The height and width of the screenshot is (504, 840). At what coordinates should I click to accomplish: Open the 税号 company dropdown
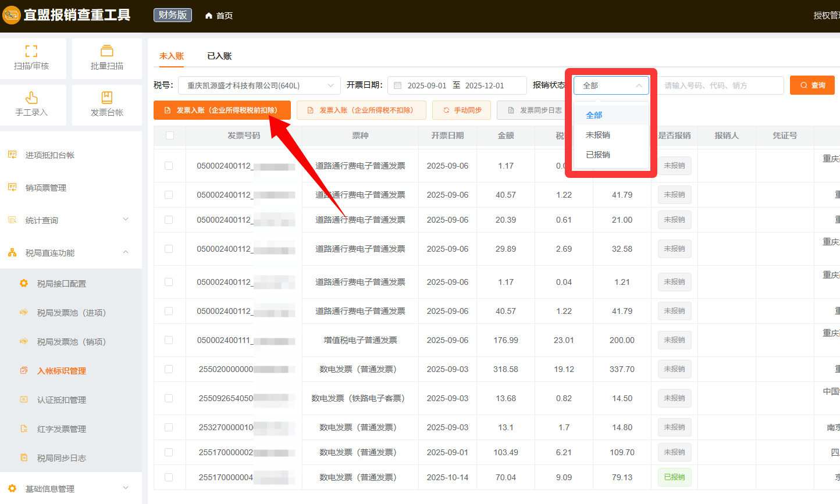click(259, 85)
